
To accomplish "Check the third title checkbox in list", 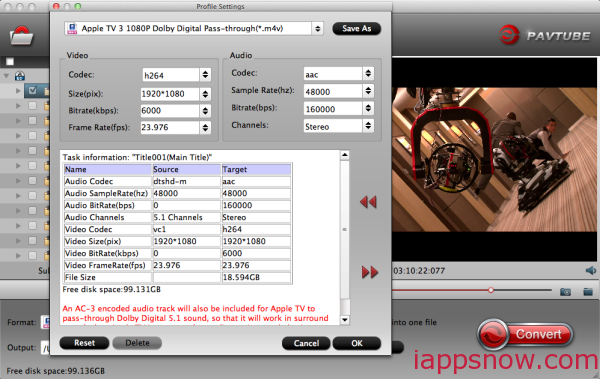I will tap(33, 121).
